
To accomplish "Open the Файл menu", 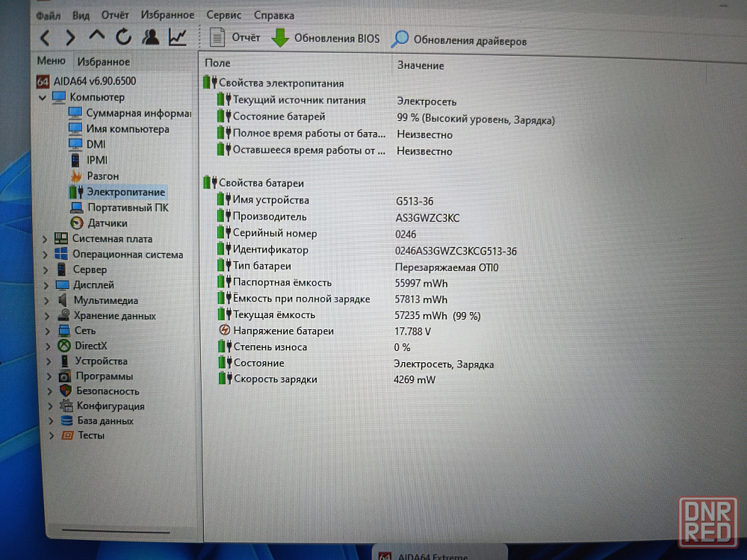I will 48,15.
